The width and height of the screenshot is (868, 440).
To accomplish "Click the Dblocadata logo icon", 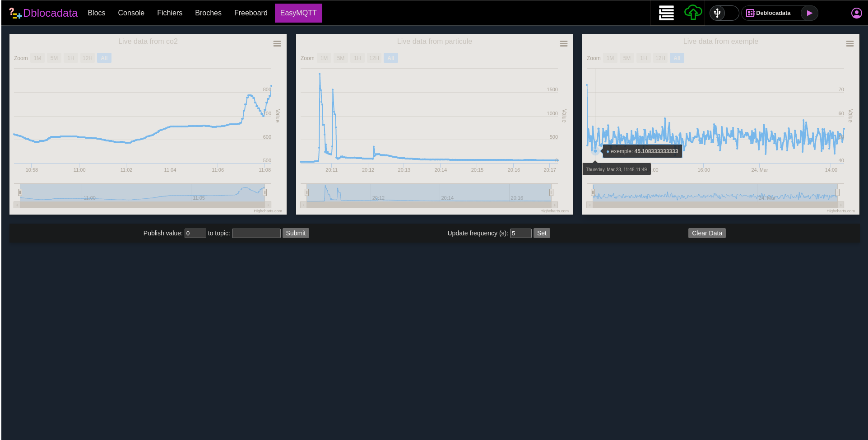I will (x=15, y=13).
